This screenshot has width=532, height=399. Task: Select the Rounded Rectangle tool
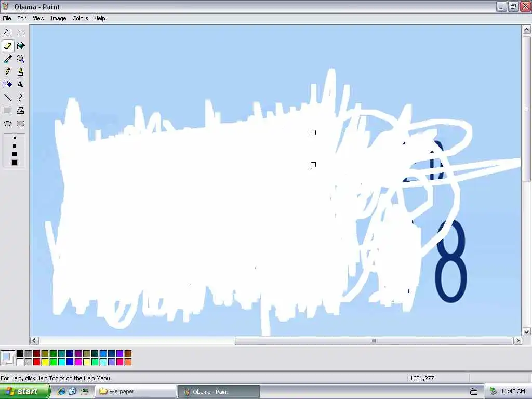[x=21, y=124]
